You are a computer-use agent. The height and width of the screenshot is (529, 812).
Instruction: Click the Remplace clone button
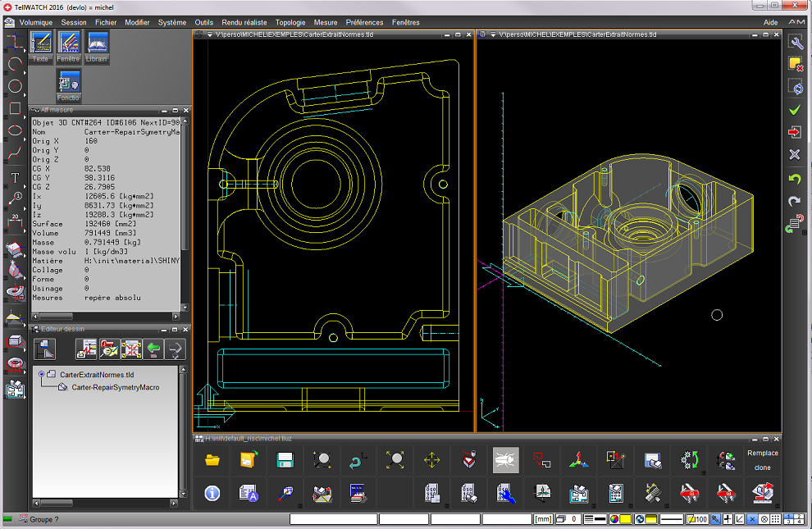coord(762,461)
